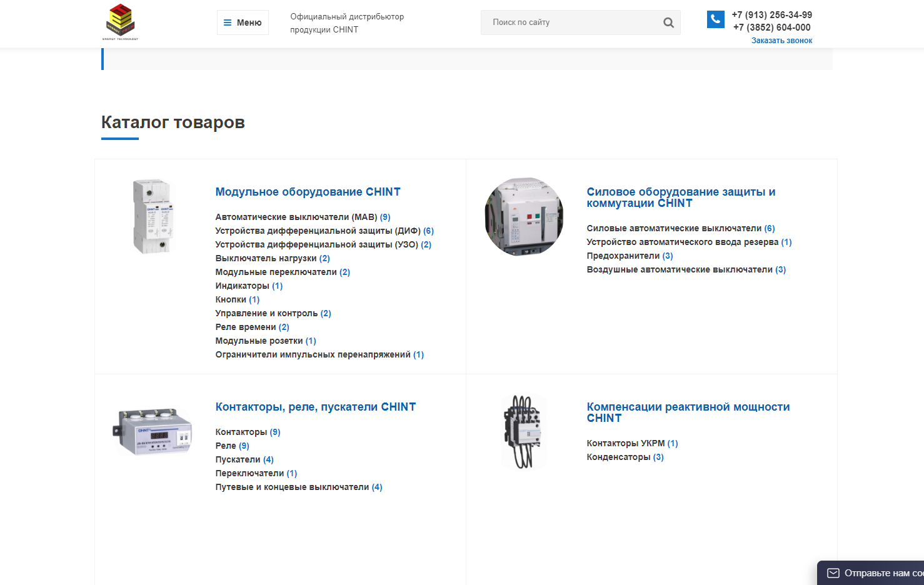Call the number +7 (913) 256-34-99

click(x=771, y=15)
